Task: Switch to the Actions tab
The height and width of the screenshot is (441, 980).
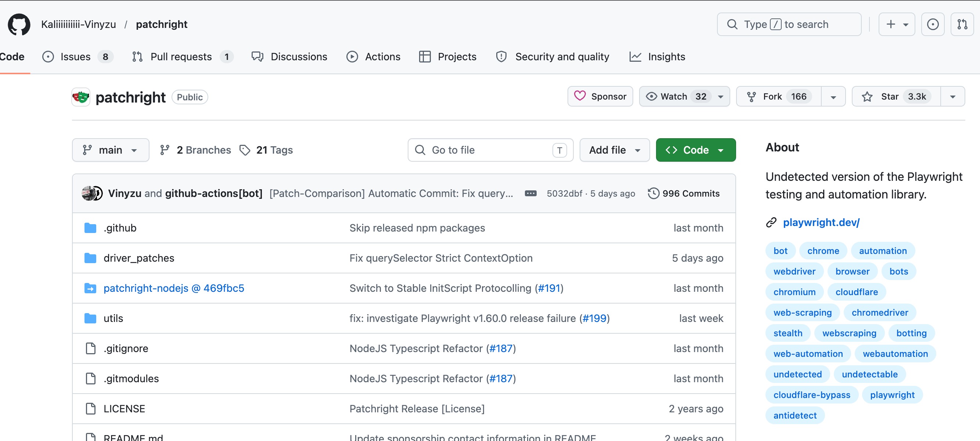Action: point(373,57)
